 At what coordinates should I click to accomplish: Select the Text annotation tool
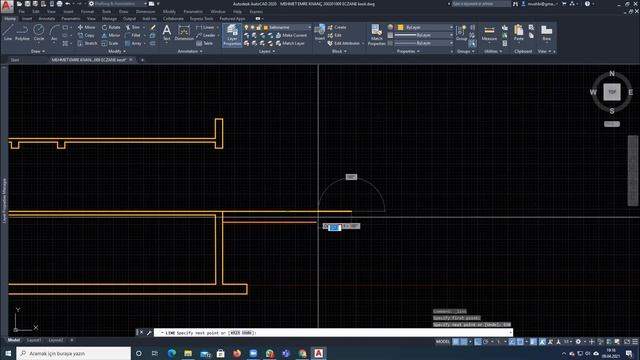point(167,32)
